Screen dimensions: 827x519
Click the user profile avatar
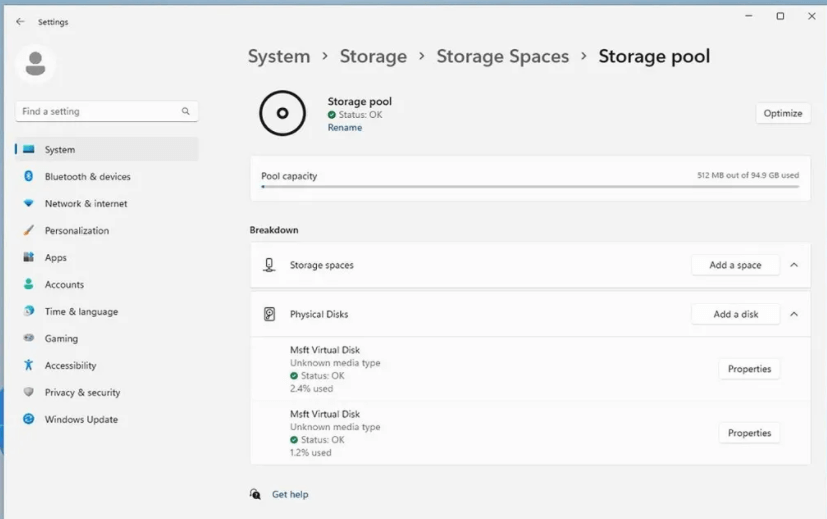click(35, 64)
